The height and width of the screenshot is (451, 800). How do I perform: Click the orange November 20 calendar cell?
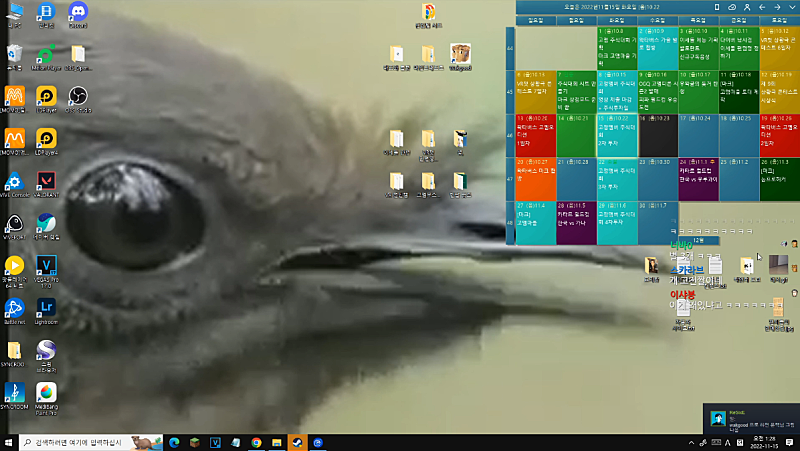point(535,177)
